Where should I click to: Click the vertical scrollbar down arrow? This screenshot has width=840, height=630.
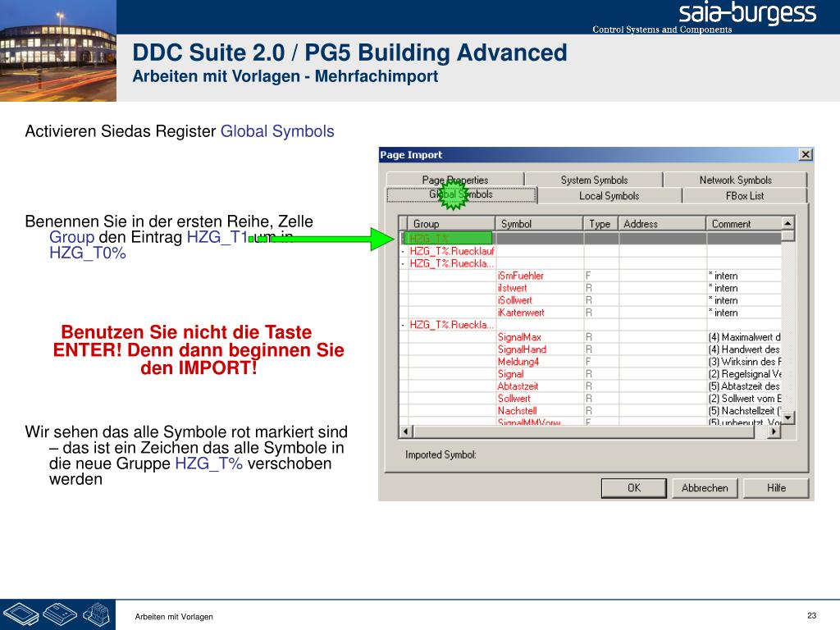point(787,418)
